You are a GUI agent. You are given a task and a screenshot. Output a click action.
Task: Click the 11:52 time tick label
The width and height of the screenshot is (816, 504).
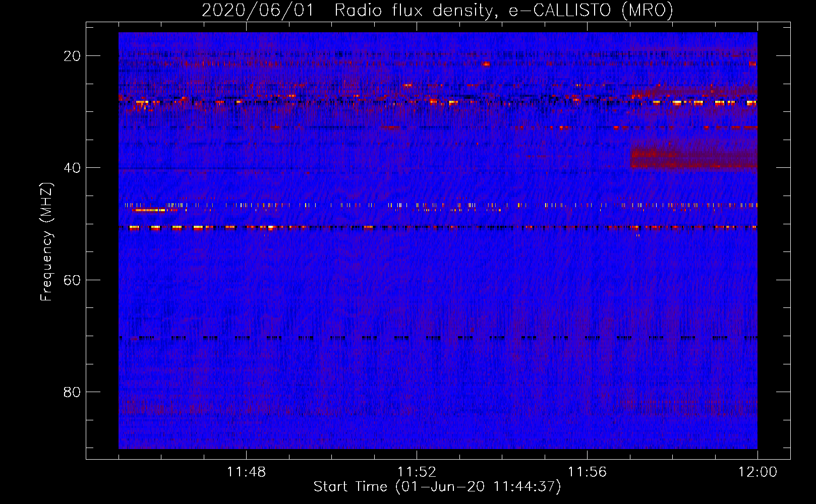417,472
